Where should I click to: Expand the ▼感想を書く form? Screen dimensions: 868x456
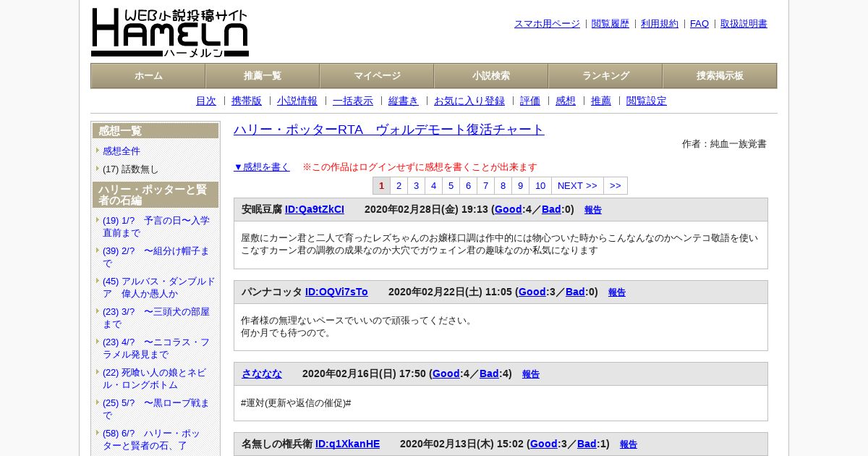coord(262,166)
